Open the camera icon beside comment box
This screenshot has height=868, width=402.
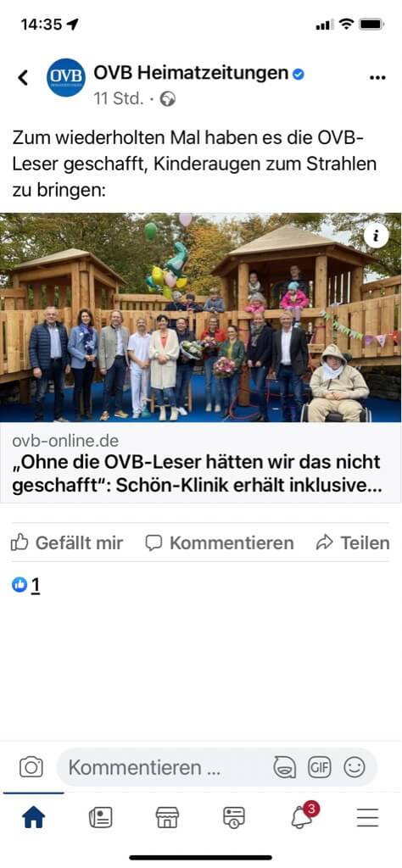click(31, 767)
